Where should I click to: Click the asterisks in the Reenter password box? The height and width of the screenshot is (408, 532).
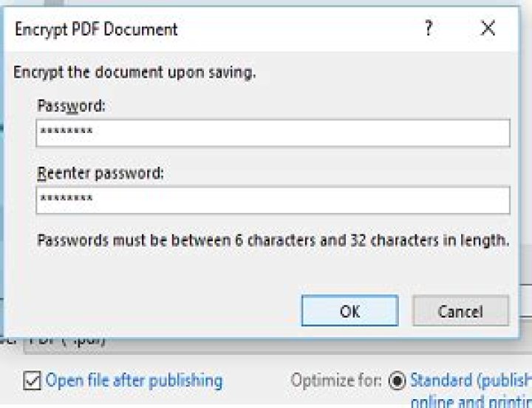coord(66,200)
